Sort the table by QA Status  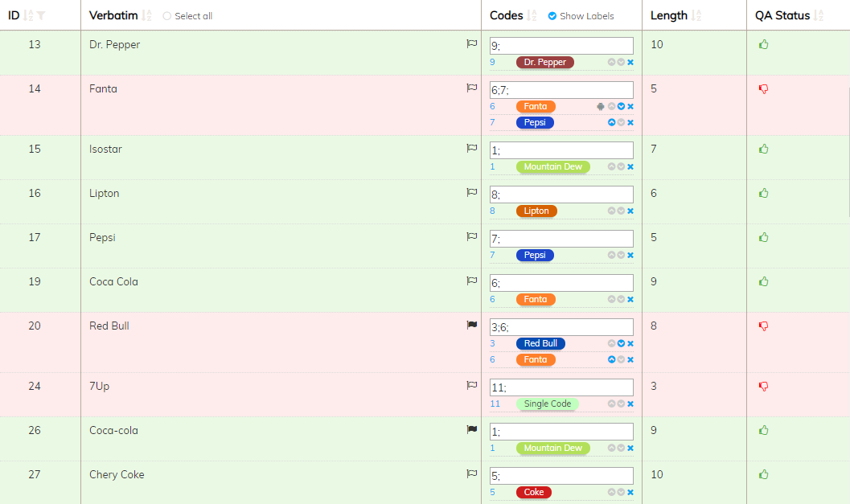tap(819, 16)
